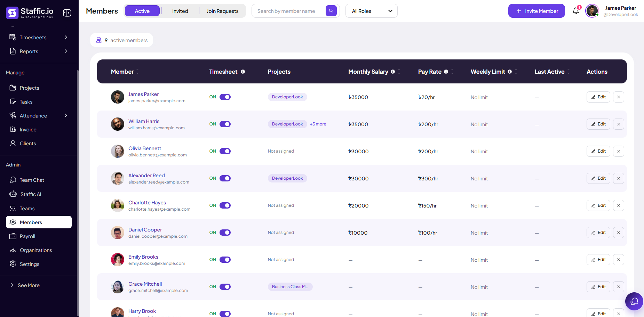Switch to the Join Requests tab
This screenshot has height=317, width=644.
(222, 11)
